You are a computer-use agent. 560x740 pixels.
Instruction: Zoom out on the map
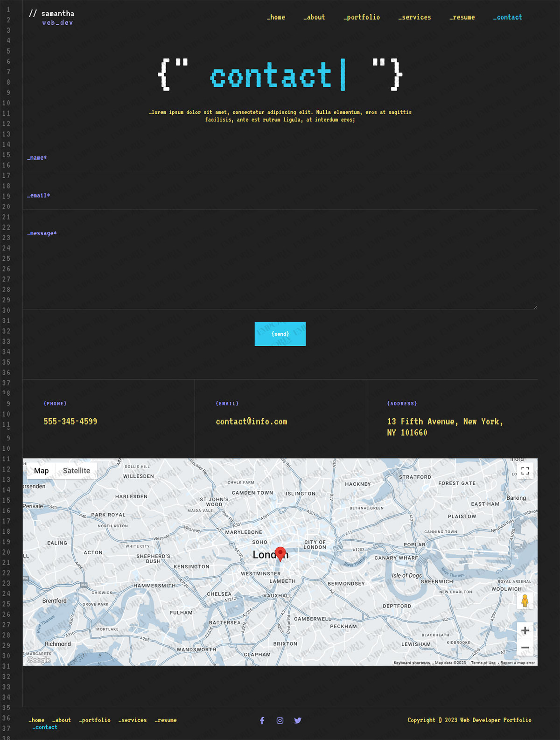pyautogui.click(x=525, y=648)
